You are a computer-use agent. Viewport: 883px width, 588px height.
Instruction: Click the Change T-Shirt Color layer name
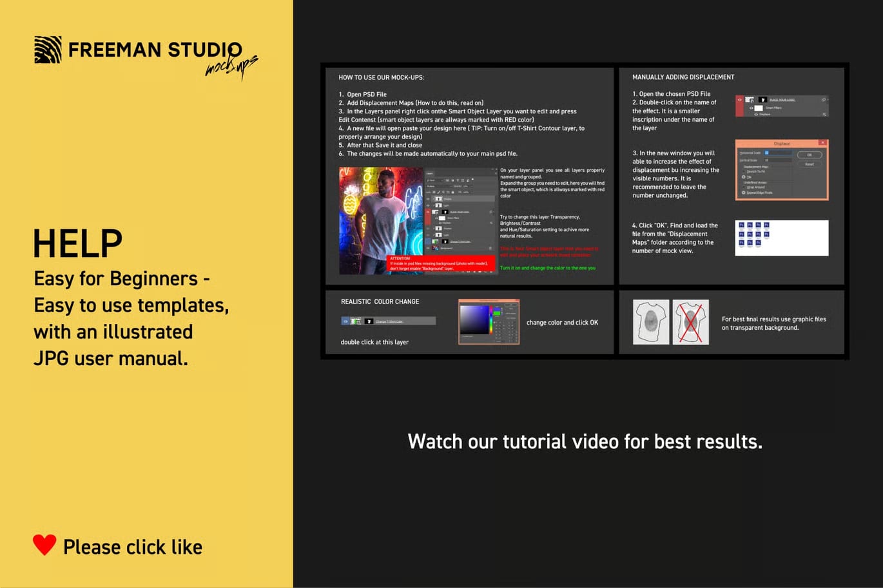(389, 321)
